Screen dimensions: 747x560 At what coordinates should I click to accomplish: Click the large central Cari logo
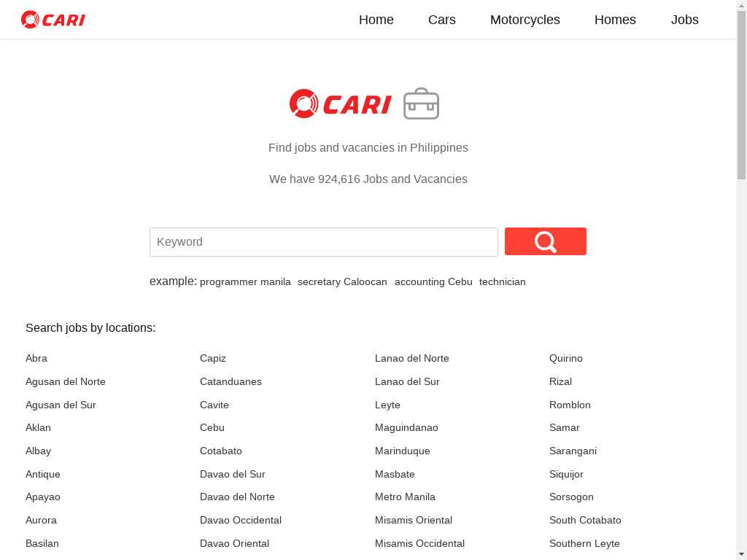pos(341,104)
